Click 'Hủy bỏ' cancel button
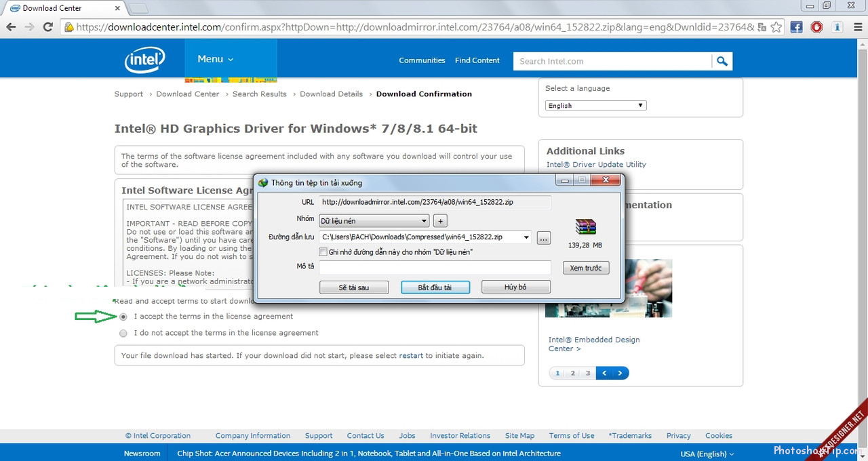This screenshot has width=868, height=461. (515, 287)
